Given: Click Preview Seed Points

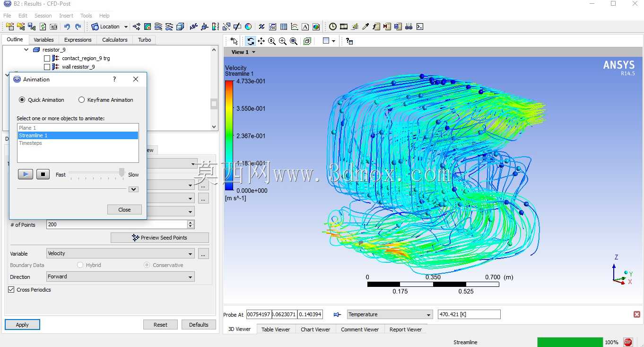Looking at the screenshot, I should 160,238.
